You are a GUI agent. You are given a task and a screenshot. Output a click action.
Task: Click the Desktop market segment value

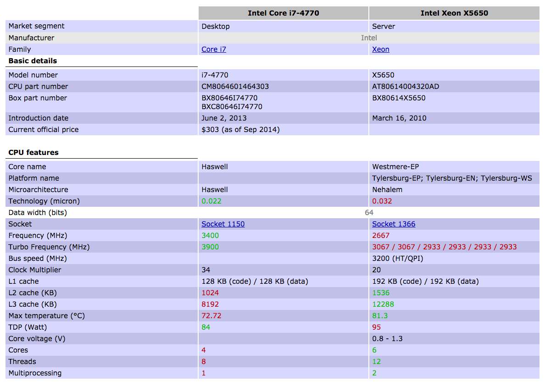click(216, 27)
